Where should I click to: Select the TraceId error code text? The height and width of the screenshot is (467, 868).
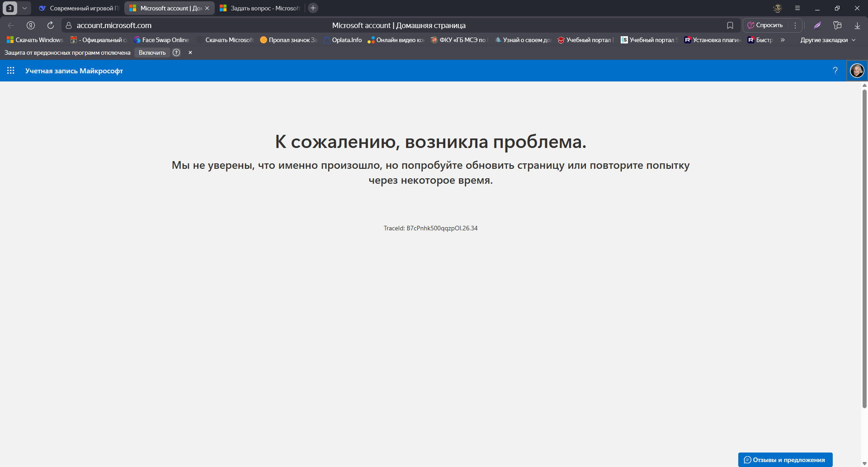(430, 228)
